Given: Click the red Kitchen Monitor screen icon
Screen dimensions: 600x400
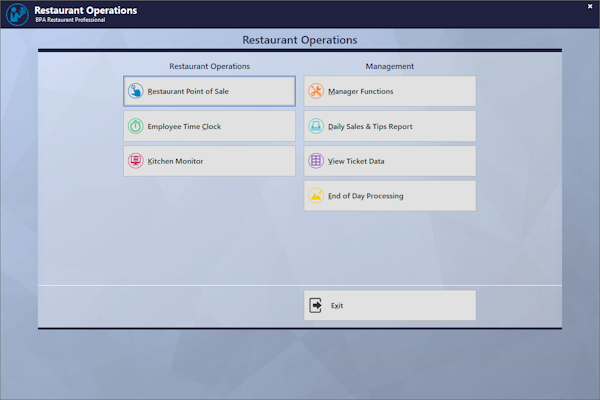Looking at the screenshot, I should click(x=135, y=161).
